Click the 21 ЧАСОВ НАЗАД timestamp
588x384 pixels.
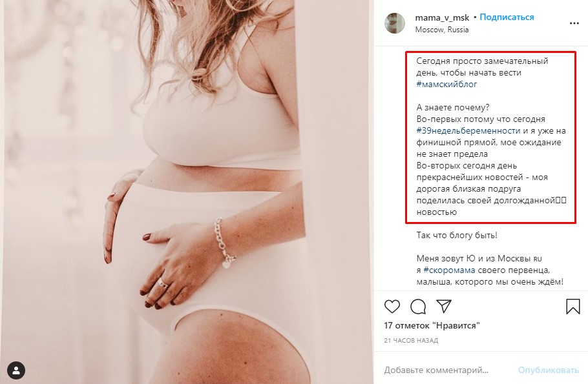click(x=411, y=340)
